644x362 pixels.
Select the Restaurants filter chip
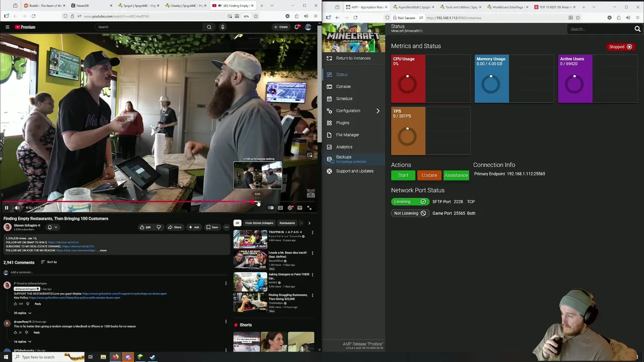tap(287, 223)
